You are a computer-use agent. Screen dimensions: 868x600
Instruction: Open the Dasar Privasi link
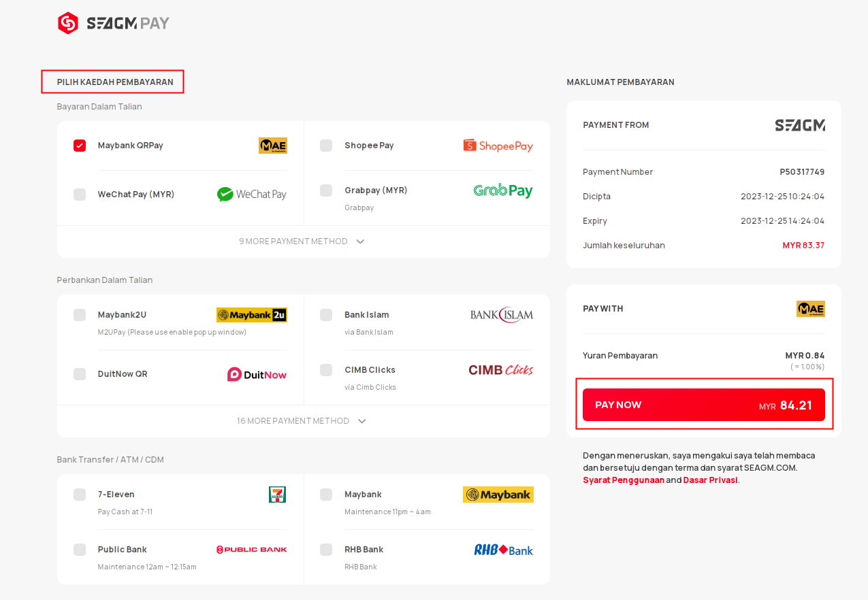(710, 480)
